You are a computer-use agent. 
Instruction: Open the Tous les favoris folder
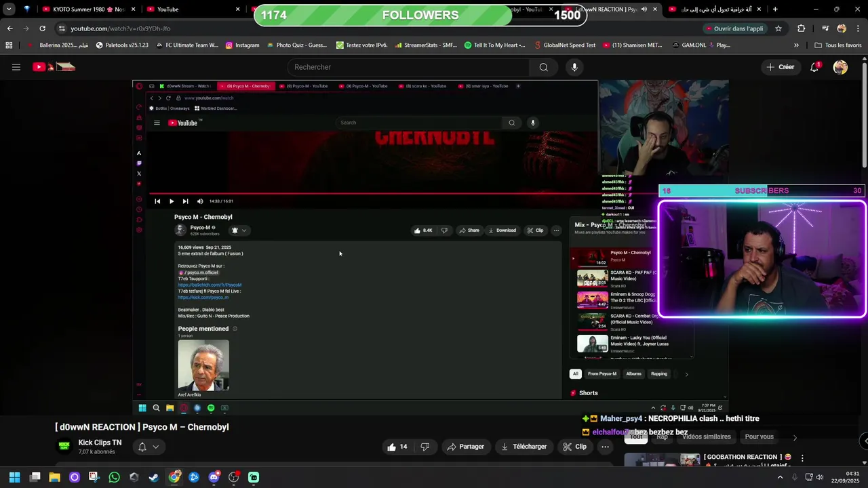coord(838,45)
